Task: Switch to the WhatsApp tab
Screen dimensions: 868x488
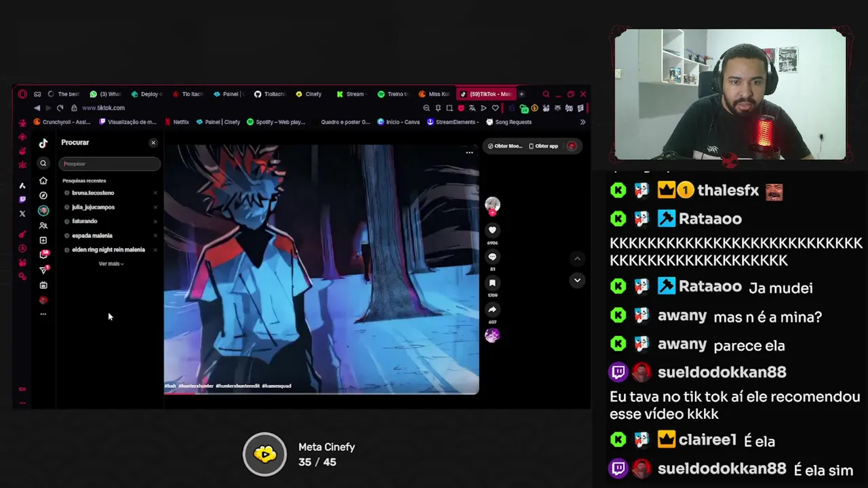Action: pyautogui.click(x=105, y=94)
